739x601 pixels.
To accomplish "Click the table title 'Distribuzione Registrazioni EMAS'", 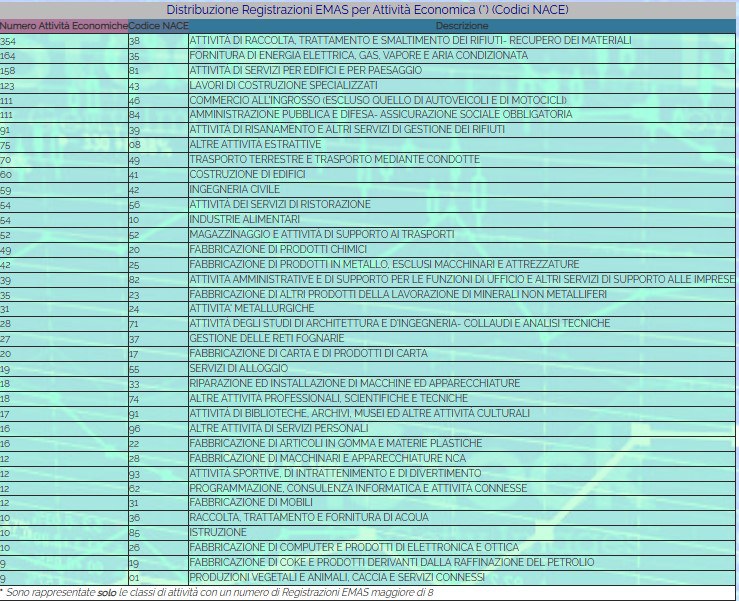I will click(369, 9).
